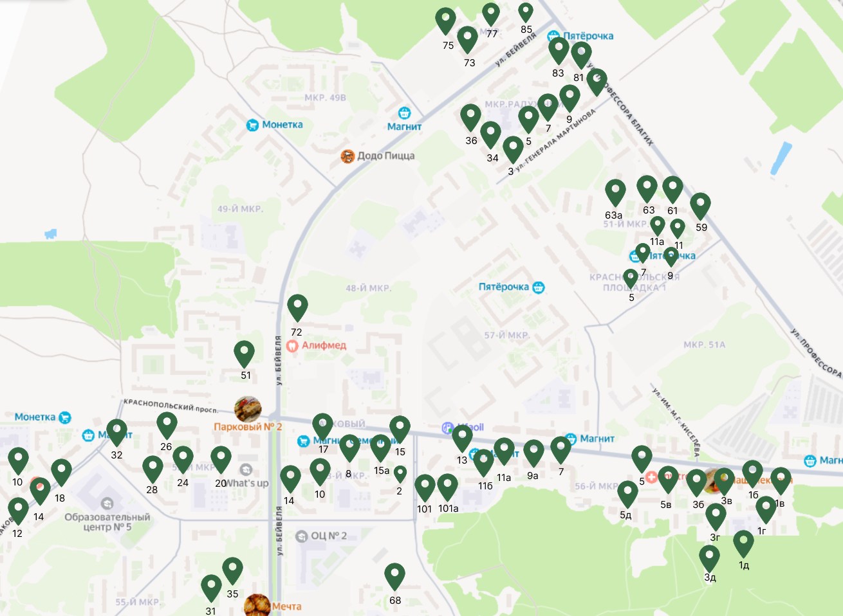
Task: Open the Парковый № 2 photo thumbnail
Action: tap(248, 408)
